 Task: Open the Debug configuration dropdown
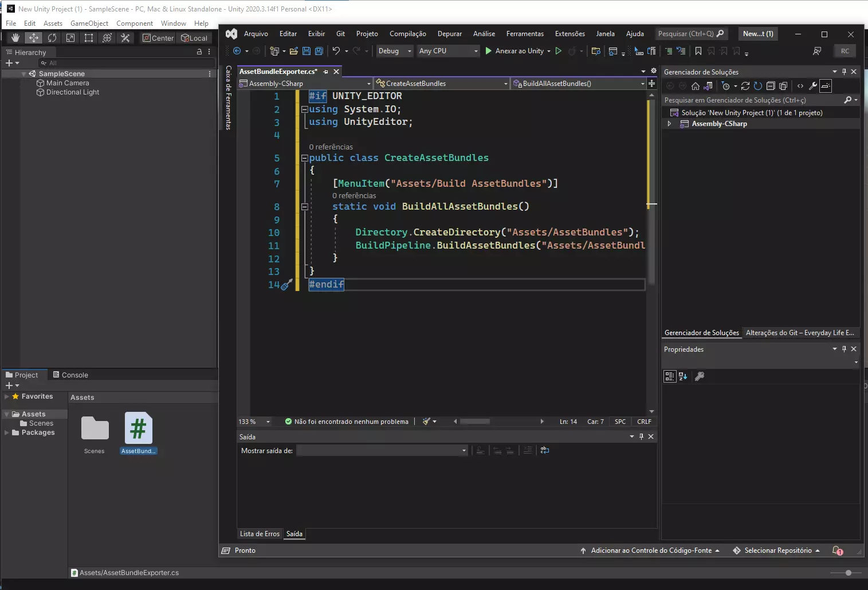(x=395, y=51)
